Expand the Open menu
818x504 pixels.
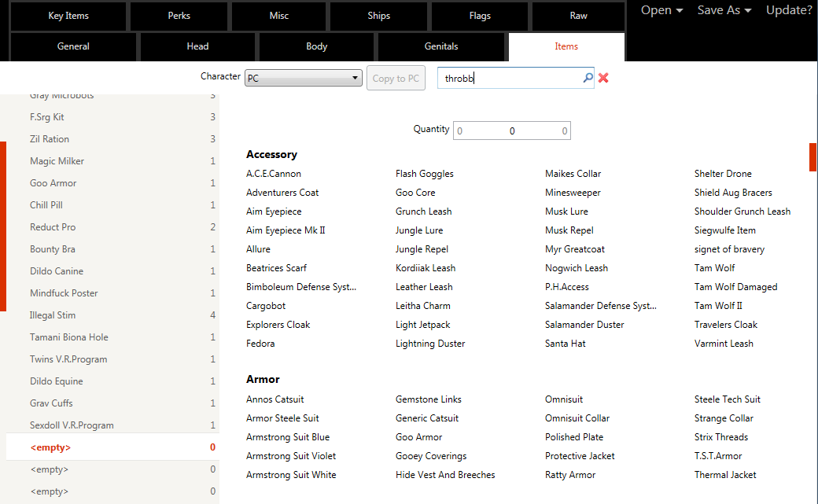[662, 10]
